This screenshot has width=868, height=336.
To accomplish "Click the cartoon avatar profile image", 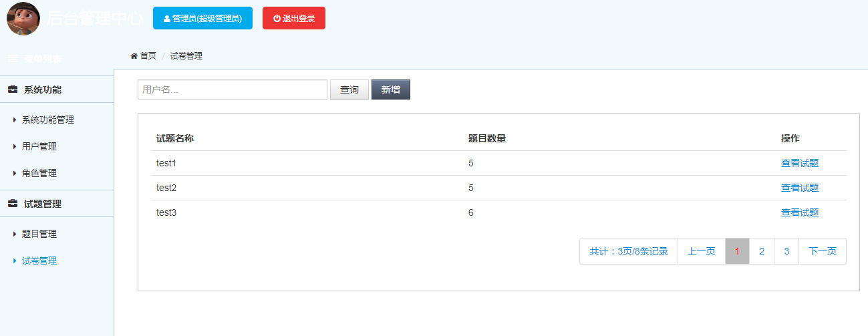I will tap(23, 19).
